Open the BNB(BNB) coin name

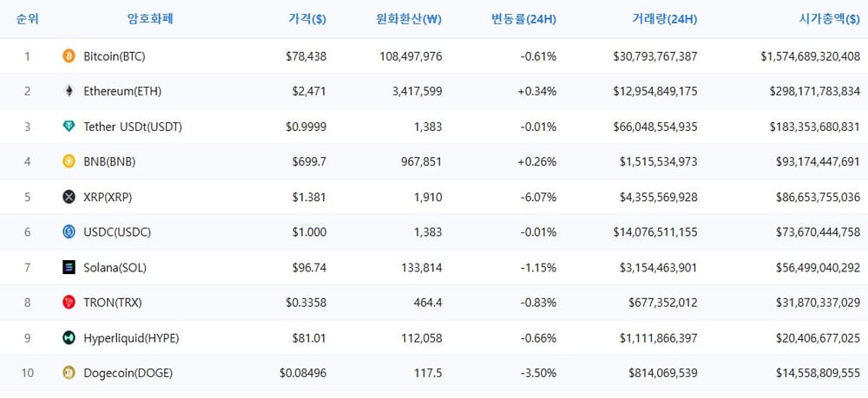109,162
